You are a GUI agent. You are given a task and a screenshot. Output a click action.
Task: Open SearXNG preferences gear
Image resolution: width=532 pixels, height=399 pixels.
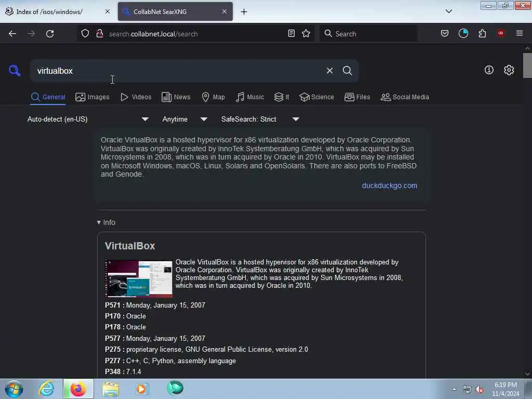coord(509,70)
